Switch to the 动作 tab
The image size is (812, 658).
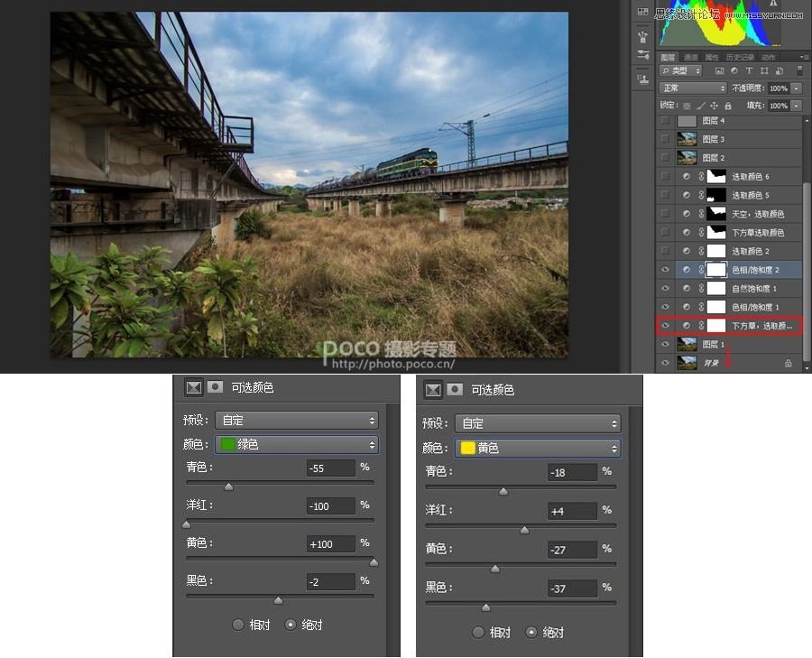tap(769, 57)
